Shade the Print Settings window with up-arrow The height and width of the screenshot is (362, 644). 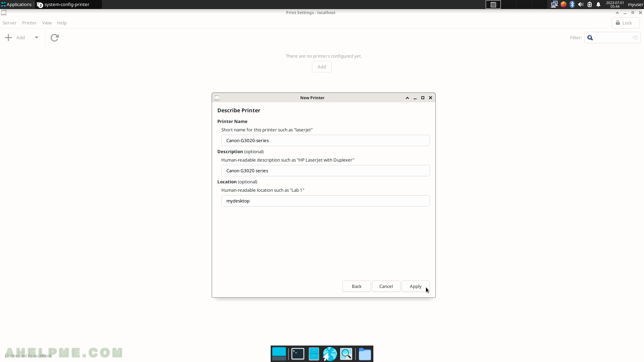coord(617,13)
